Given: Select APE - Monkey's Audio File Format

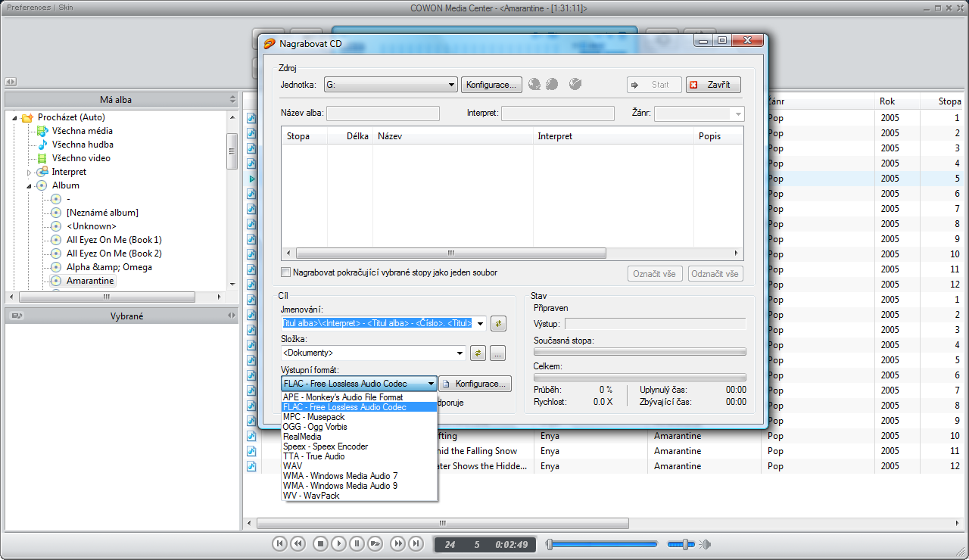Looking at the screenshot, I should tap(359, 397).
